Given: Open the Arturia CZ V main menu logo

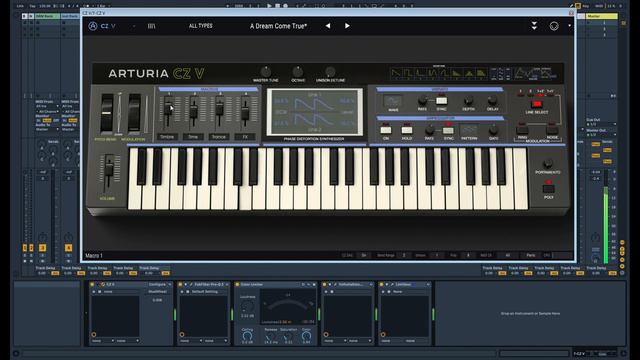Looking at the screenshot, I should point(93,26).
